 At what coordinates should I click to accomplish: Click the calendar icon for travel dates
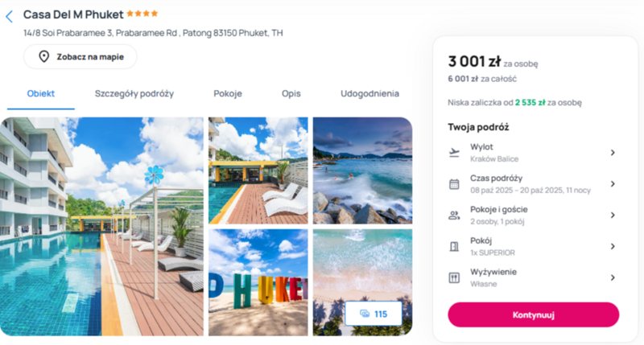pos(454,184)
